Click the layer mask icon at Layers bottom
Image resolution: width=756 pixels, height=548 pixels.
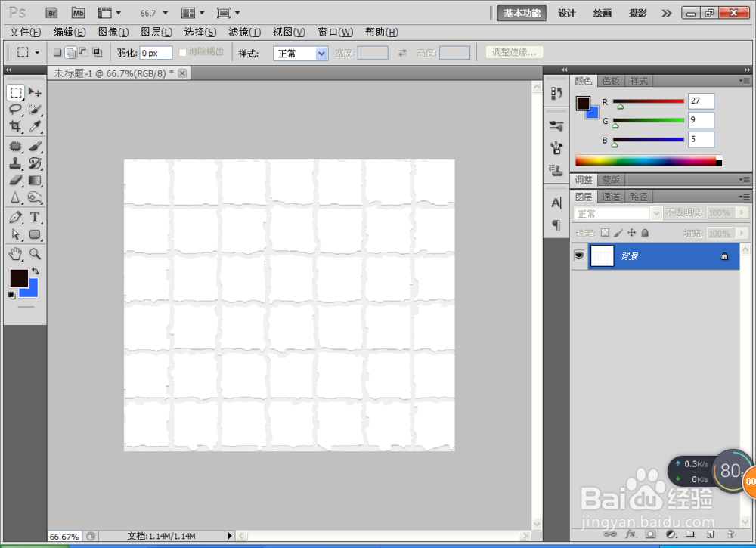click(x=651, y=534)
